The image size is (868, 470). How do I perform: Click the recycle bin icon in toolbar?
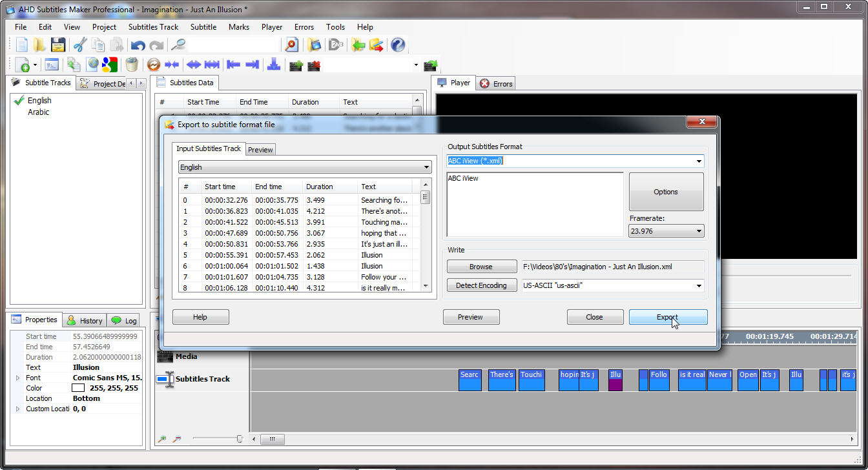(132, 65)
